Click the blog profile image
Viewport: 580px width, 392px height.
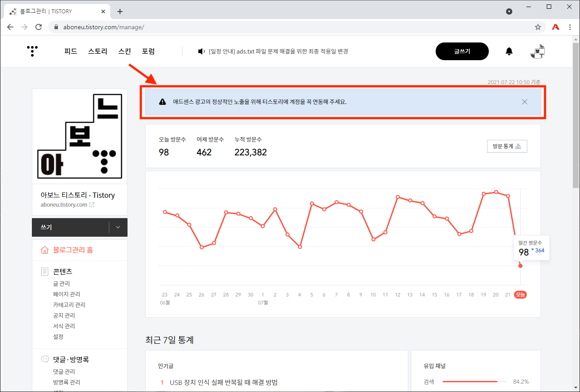point(80,136)
